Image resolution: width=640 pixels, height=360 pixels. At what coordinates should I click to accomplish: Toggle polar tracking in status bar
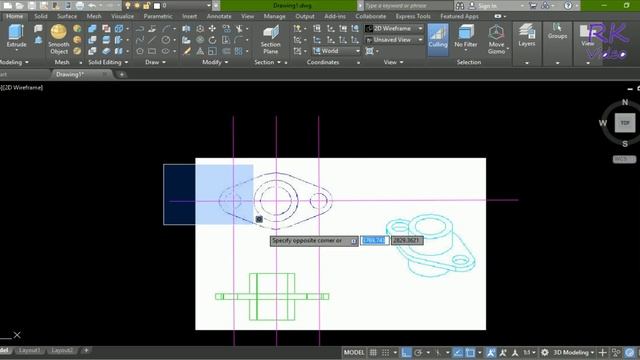tap(418, 352)
